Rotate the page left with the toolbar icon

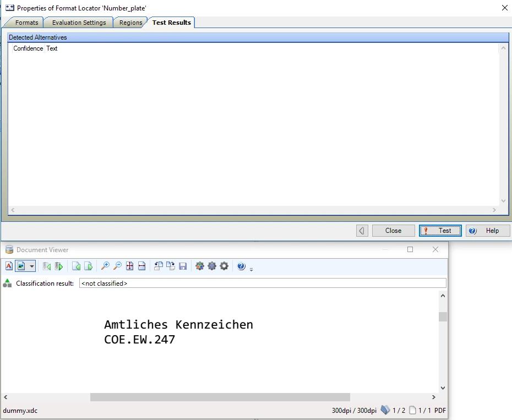[x=158, y=266]
